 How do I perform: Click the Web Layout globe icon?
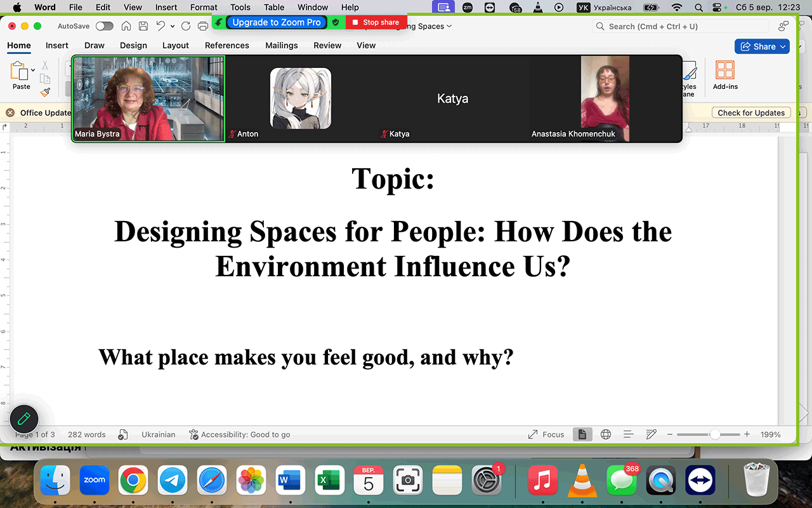[606, 434]
